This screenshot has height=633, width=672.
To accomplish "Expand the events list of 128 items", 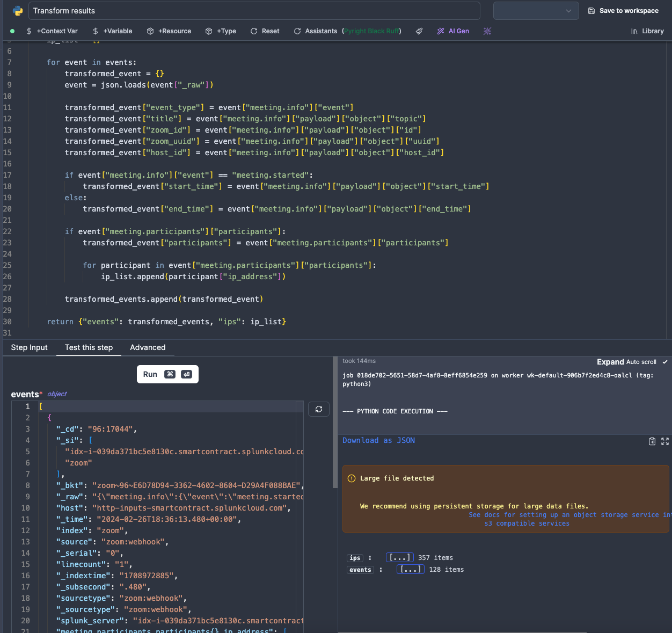I will tap(410, 569).
